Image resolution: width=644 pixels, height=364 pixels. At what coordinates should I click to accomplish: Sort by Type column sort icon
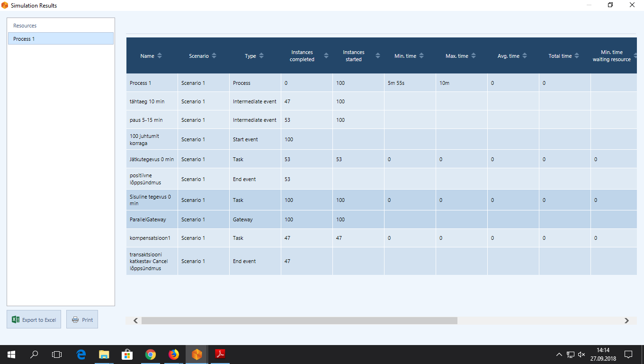(x=261, y=56)
